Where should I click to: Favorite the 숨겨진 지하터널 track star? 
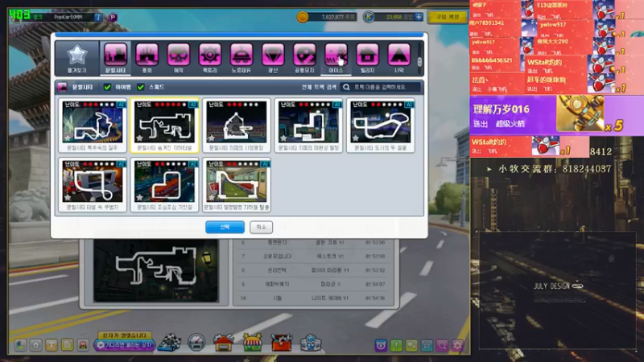[x=139, y=138]
